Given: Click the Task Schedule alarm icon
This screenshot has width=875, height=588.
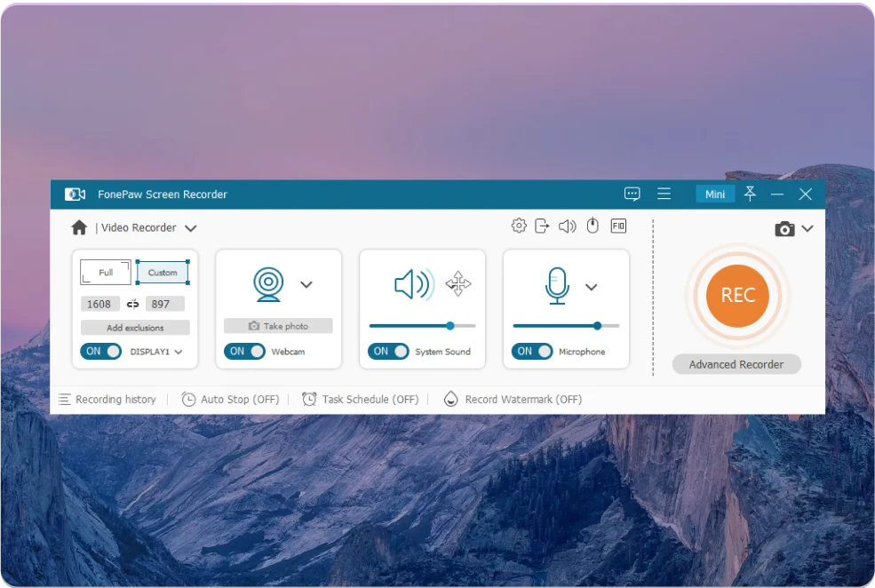Looking at the screenshot, I should pyautogui.click(x=309, y=399).
